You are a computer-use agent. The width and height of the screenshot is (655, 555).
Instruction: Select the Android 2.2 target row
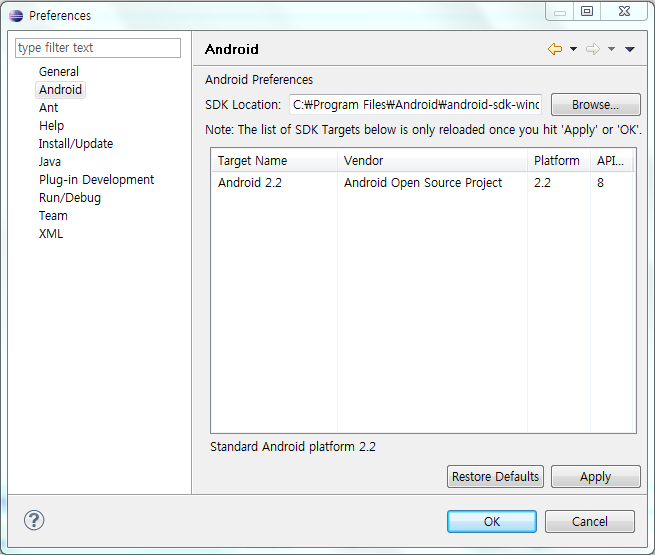[424, 182]
